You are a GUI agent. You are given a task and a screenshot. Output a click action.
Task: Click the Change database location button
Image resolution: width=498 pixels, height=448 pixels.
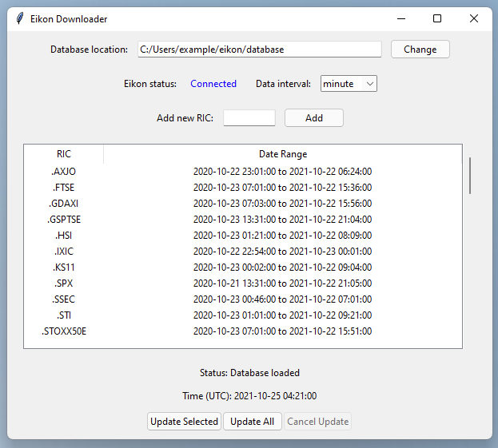[x=420, y=50]
